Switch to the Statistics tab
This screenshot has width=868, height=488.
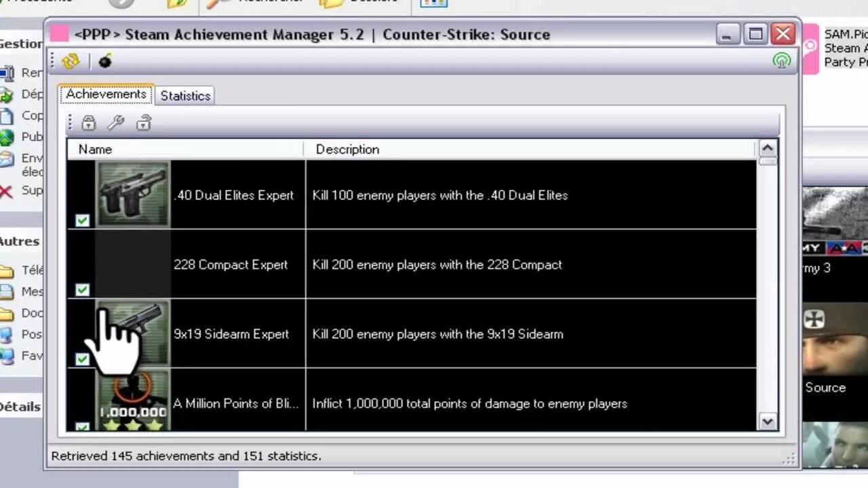coord(185,96)
